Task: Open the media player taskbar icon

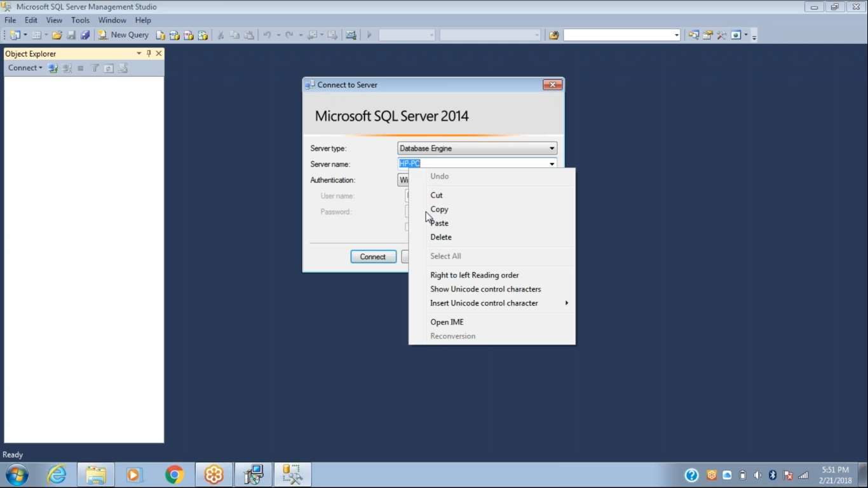Action: point(134,475)
